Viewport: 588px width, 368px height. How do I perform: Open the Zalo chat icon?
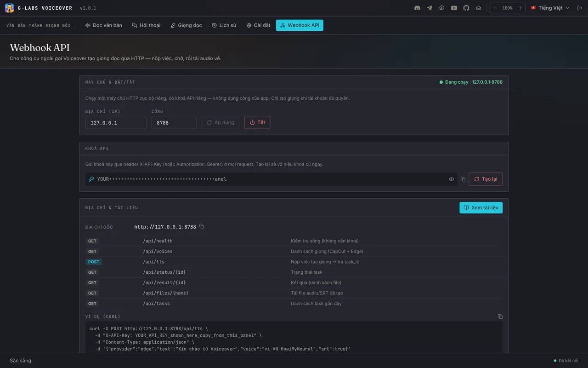tap(442, 8)
